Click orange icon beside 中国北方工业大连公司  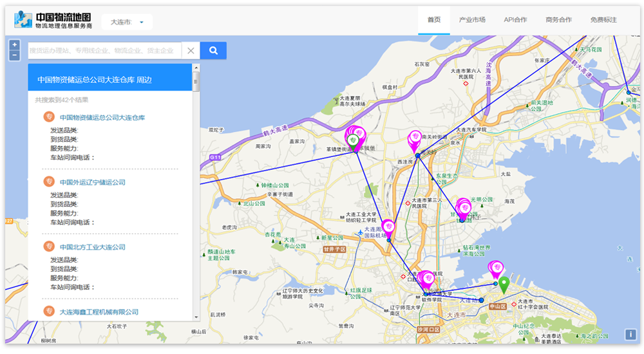click(49, 247)
